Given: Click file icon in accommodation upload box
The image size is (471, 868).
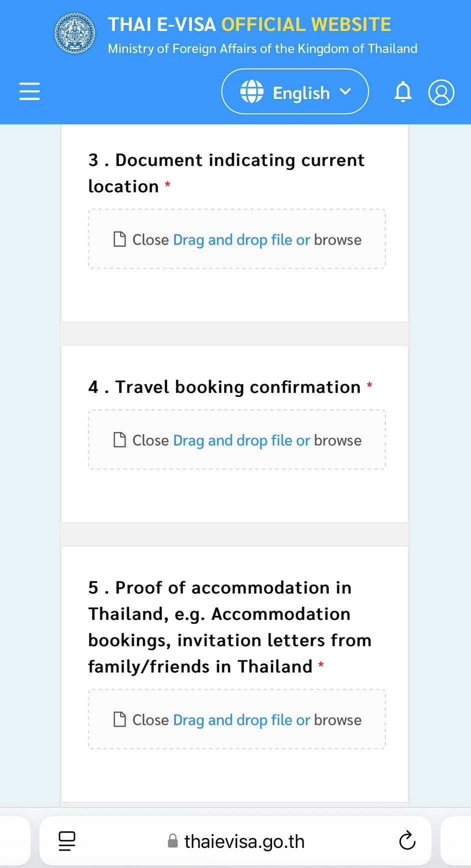Looking at the screenshot, I should click(119, 719).
